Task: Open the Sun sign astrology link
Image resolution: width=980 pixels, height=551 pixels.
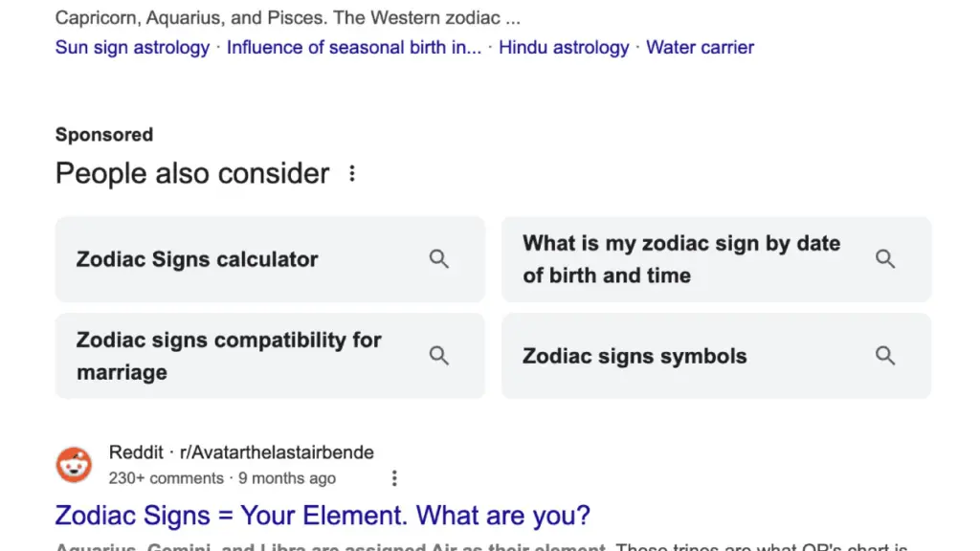Action: [x=132, y=47]
